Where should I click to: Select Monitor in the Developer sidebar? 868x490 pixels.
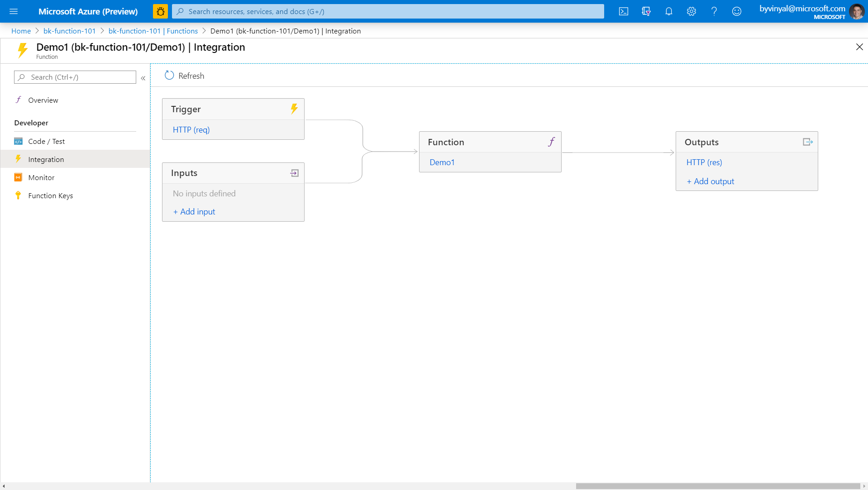(40, 177)
